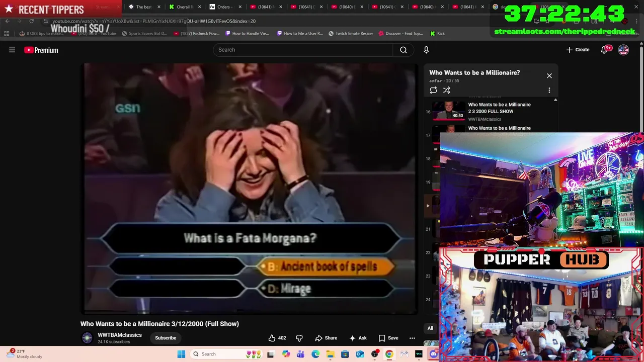
Task: Open Microsoft Edge from taskbar
Action: pyautogui.click(x=315, y=354)
